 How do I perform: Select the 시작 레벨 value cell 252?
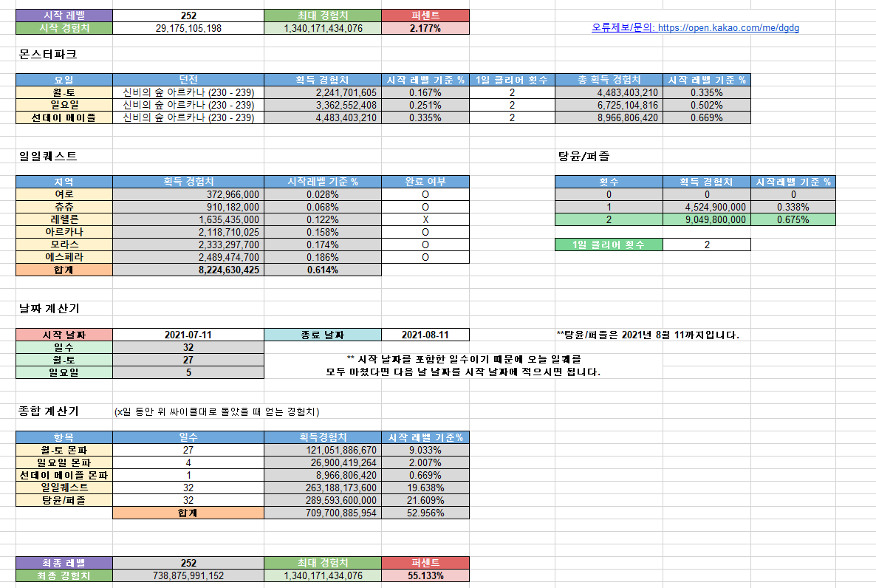[188, 16]
